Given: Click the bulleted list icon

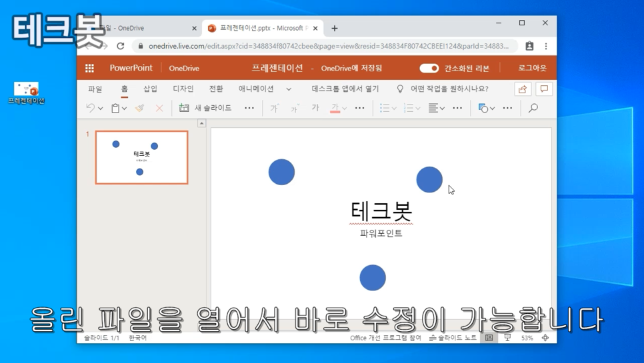Looking at the screenshot, I should [385, 108].
